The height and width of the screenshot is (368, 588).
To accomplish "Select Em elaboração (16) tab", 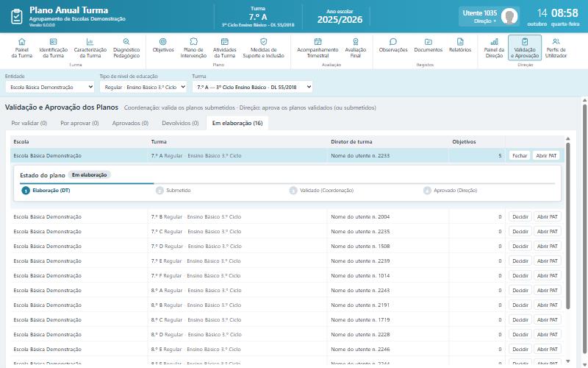I will (x=237, y=123).
